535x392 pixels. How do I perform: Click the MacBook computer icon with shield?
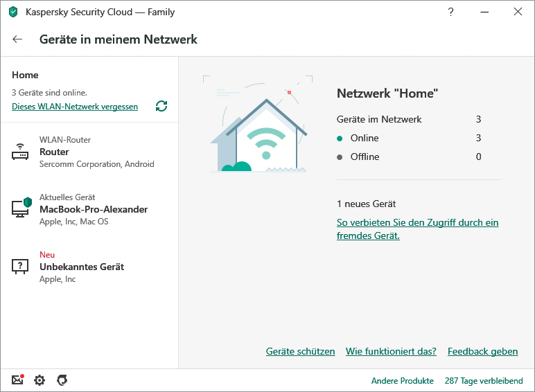21,208
